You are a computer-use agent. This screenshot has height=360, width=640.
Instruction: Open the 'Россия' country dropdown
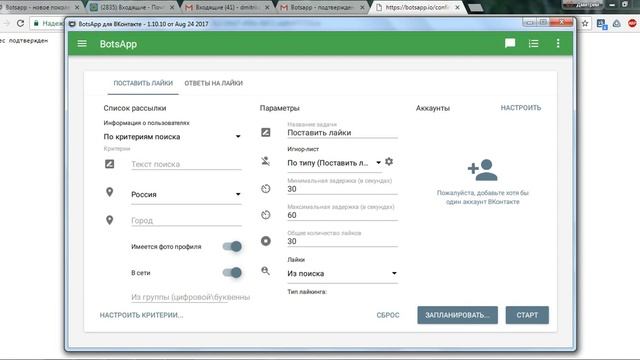[x=186, y=195]
